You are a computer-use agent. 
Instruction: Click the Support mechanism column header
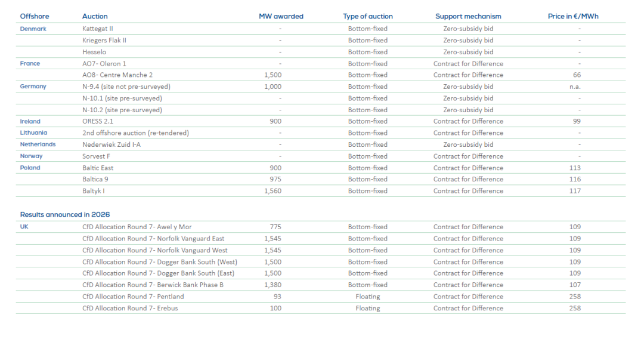[x=468, y=16]
